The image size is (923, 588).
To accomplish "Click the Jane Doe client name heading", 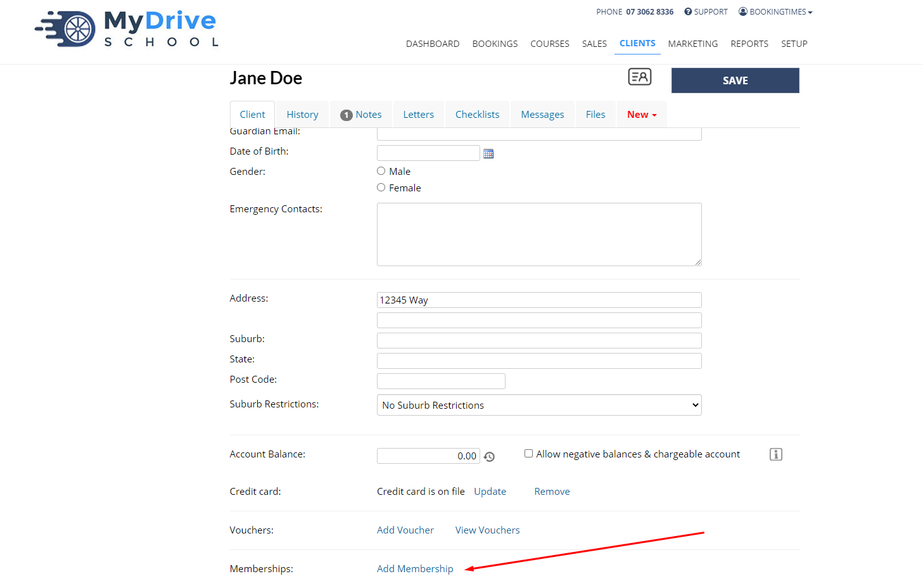I will pos(266,78).
